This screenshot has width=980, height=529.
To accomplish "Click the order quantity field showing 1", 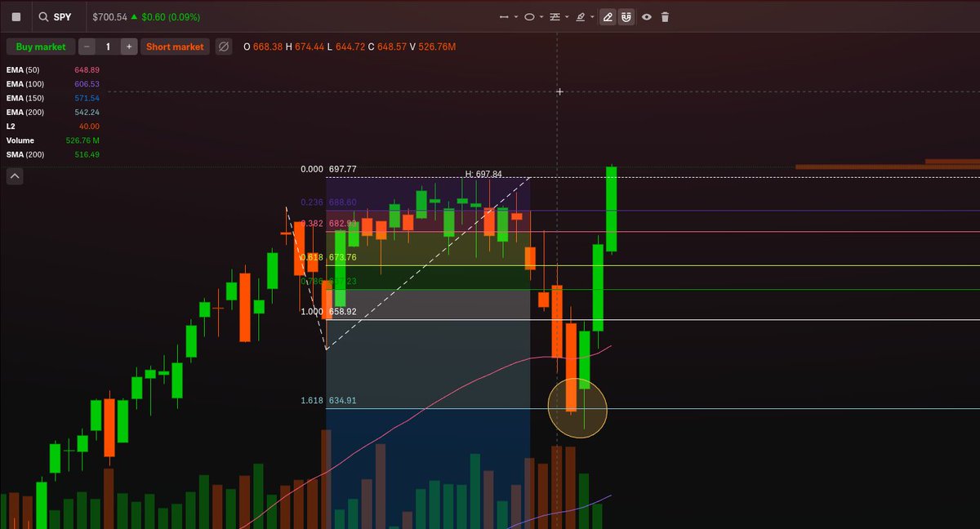I will tap(108, 47).
